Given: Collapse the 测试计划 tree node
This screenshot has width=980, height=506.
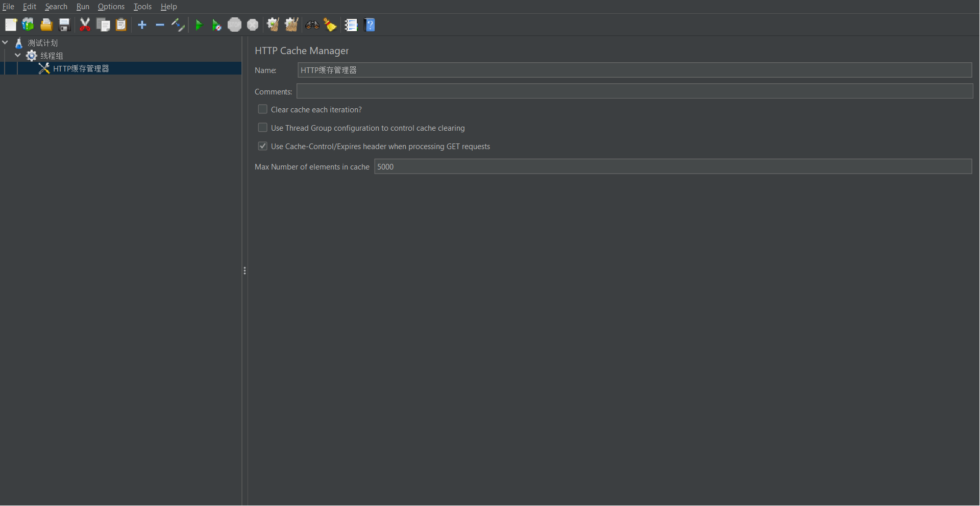Looking at the screenshot, I should click(x=5, y=42).
